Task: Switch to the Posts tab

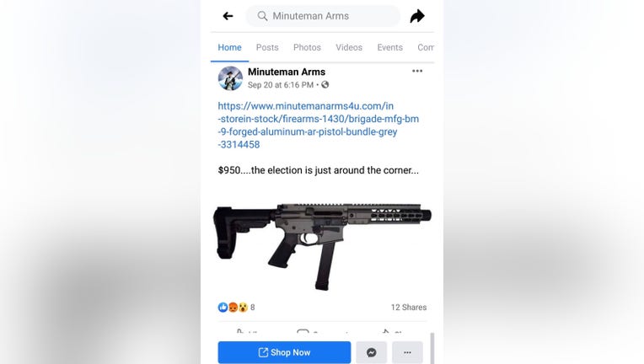Action: 267,47
